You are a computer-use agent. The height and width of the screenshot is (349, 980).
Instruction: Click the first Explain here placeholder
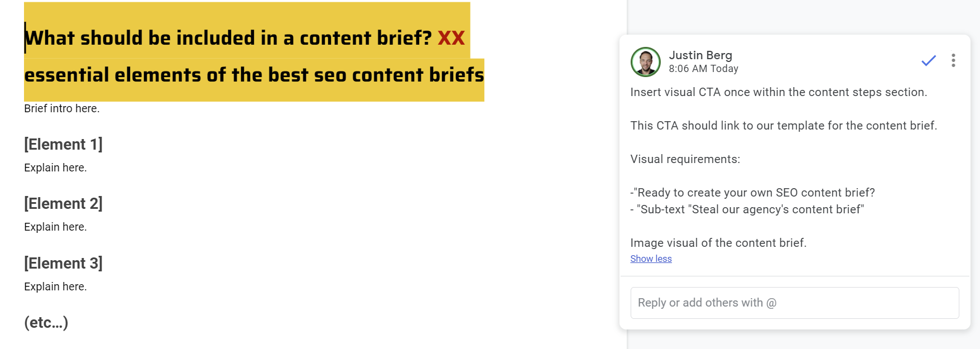tap(55, 168)
